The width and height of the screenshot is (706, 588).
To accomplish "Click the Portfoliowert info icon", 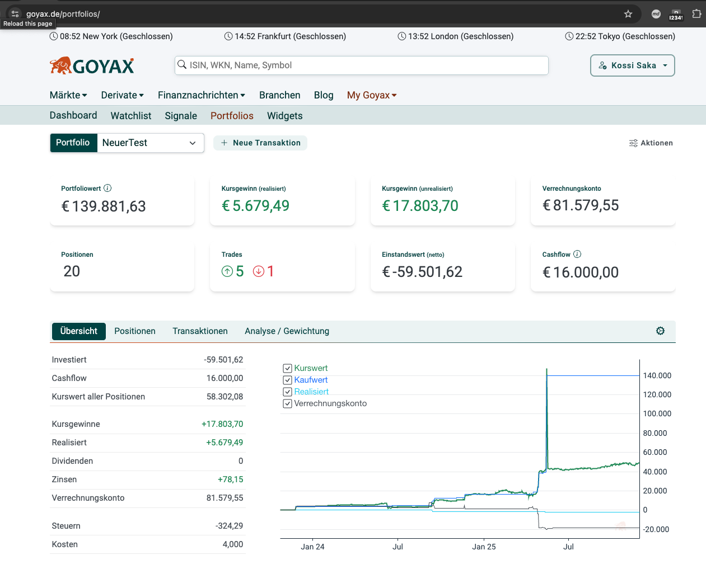I will point(107,188).
